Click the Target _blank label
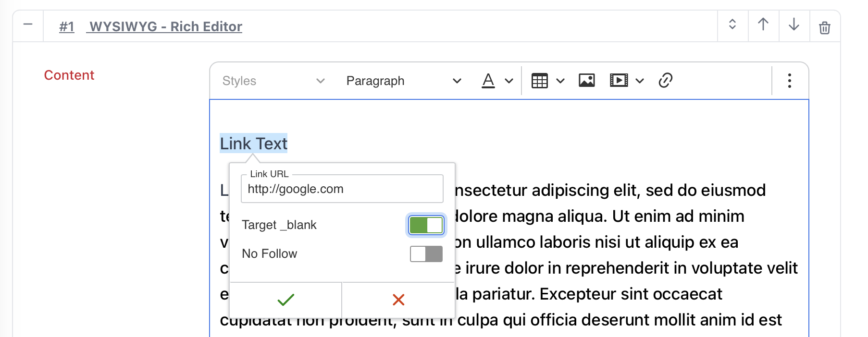Viewport: 868px width, 337px height. pos(279,225)
